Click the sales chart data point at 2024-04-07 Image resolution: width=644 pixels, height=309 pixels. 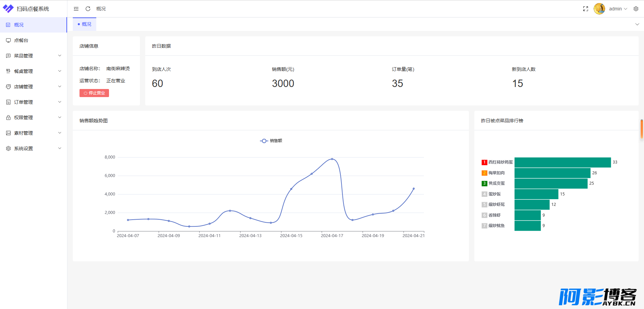pyautogui.click(x=128, y=220)
